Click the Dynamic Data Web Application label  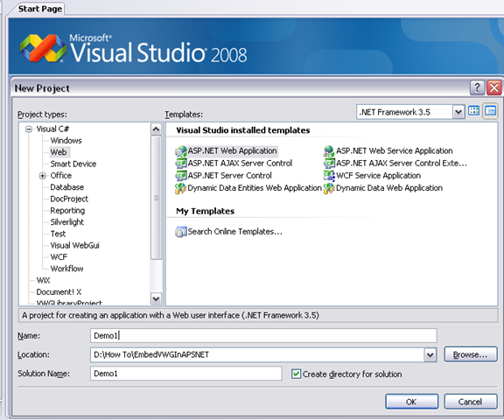point(389,188)
